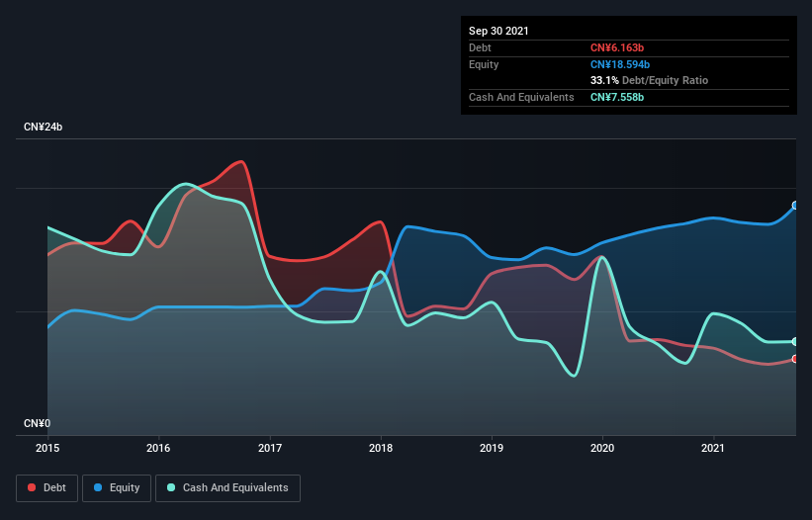Click the 2015 x-axis label
Image resolution: width=812 pixels, height=520 pixels.
[47, 448]
